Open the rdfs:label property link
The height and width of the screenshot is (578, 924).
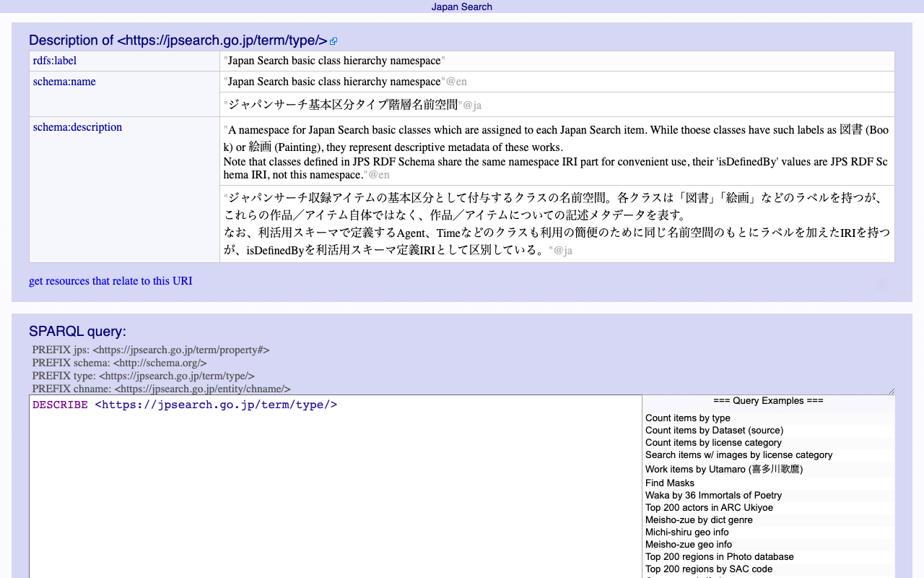55,61
